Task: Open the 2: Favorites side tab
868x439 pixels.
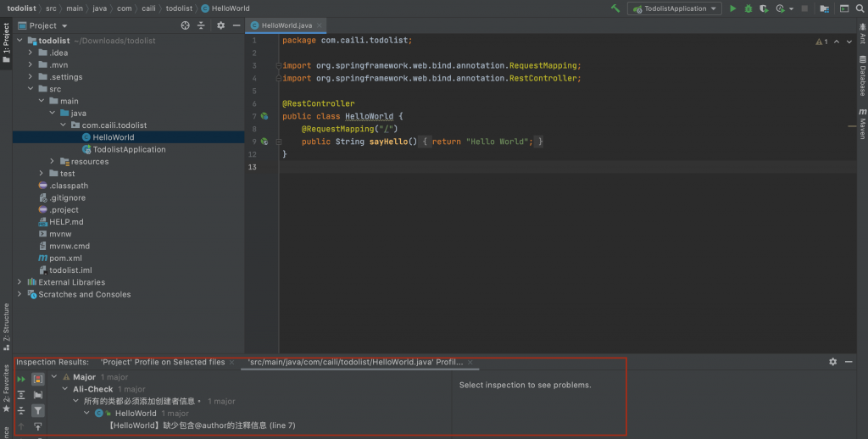Action: pos(6,388)
